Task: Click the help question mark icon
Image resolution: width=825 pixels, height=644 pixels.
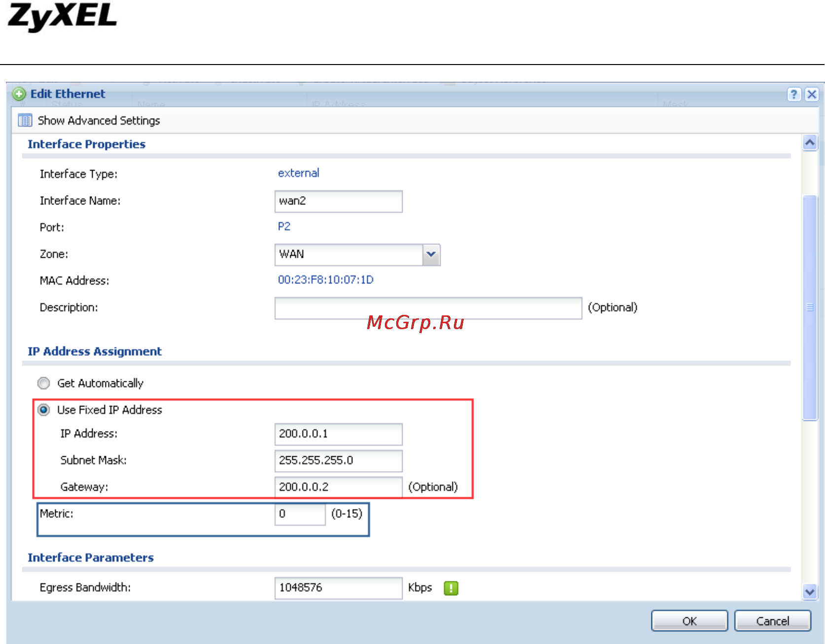Action: pos(793,94)
